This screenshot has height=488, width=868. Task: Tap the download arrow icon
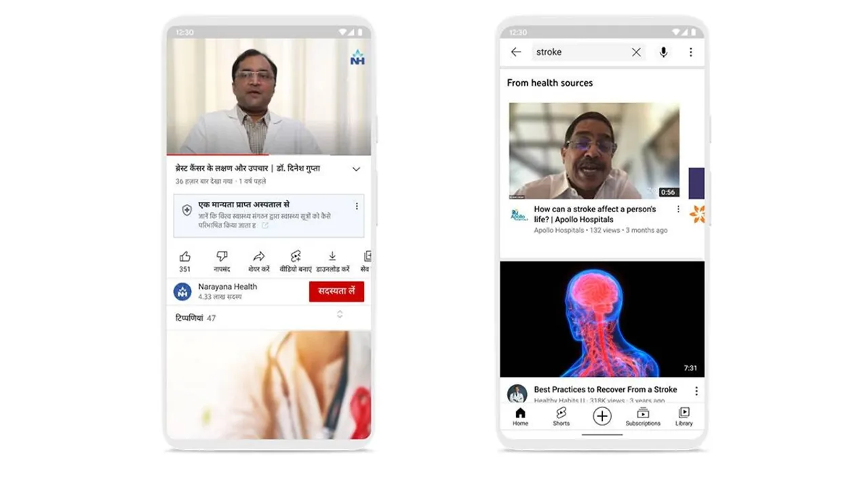click(x=332, y=256)
